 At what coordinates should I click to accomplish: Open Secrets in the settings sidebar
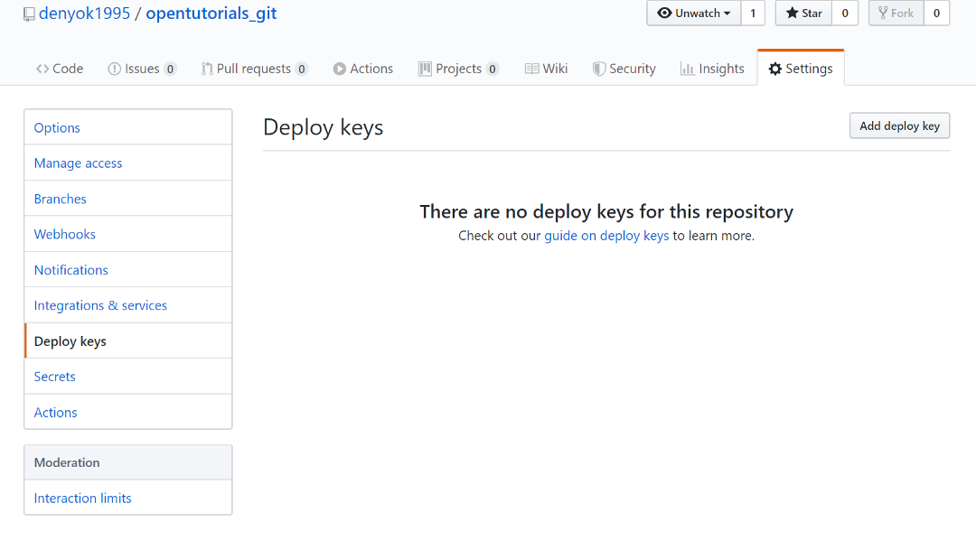[x=128, y=377]
